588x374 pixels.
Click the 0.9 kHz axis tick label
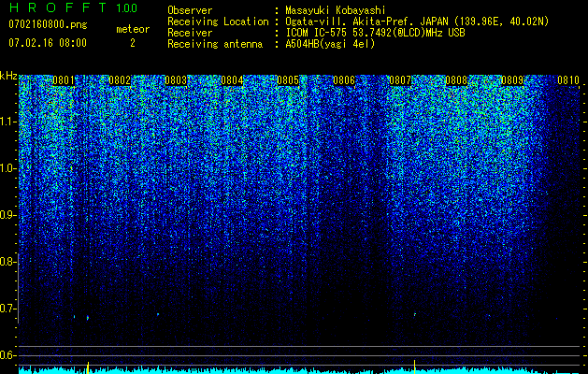pos(7,215)
